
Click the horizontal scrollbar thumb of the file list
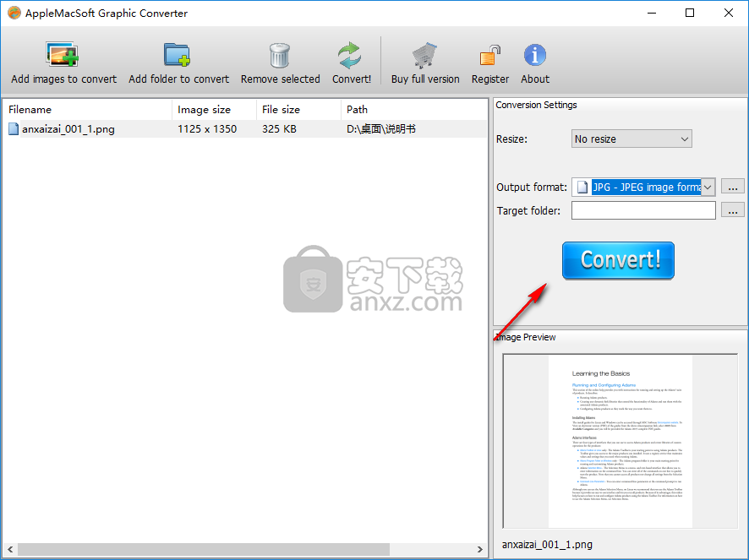pyautogui.click(x=204, y=550)
